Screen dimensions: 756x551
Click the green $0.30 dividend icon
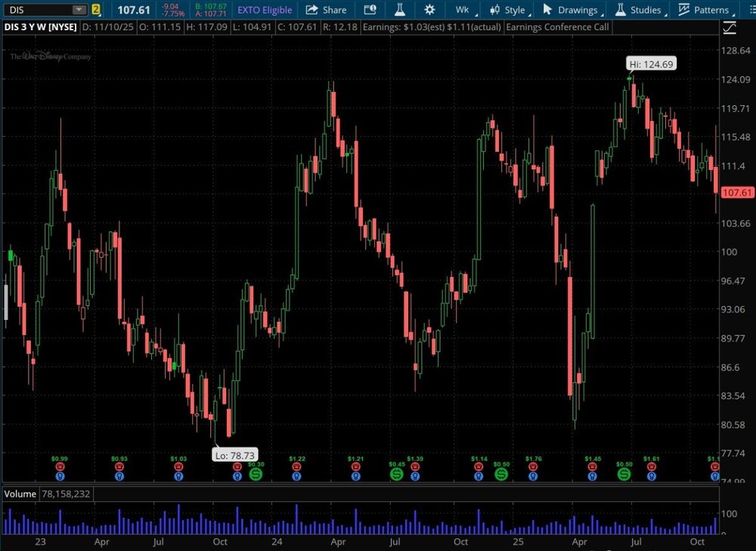(x=256, y=474)
